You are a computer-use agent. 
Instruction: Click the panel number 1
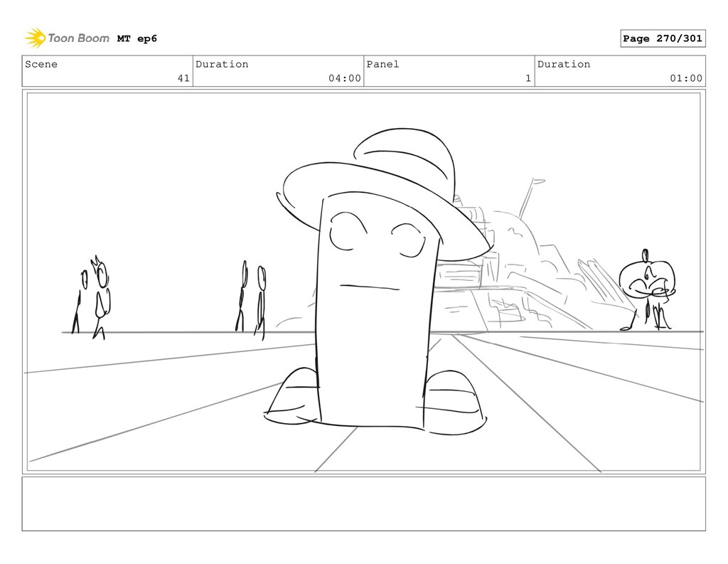pyautogui.click(x=528, y=78)
